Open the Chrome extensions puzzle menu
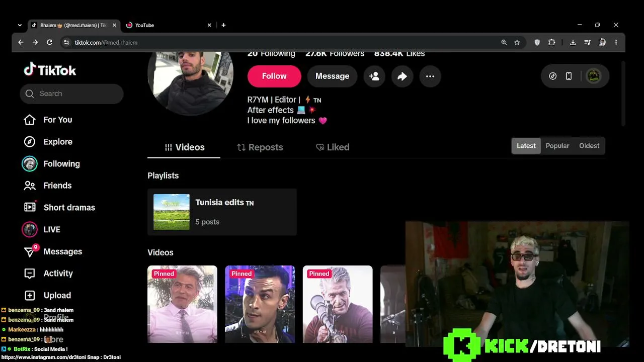The width and height of the screenshot is (644, 362). click(x=551, y=42)
